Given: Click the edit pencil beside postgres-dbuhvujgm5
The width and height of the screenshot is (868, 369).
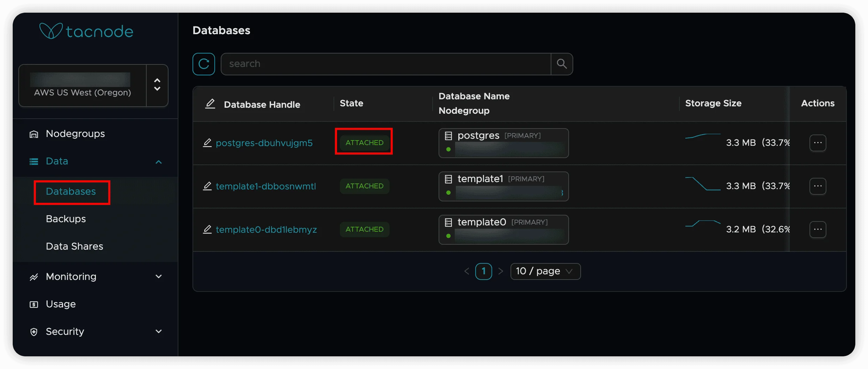Looking at the screenshot, I should [x=207, y=143].
